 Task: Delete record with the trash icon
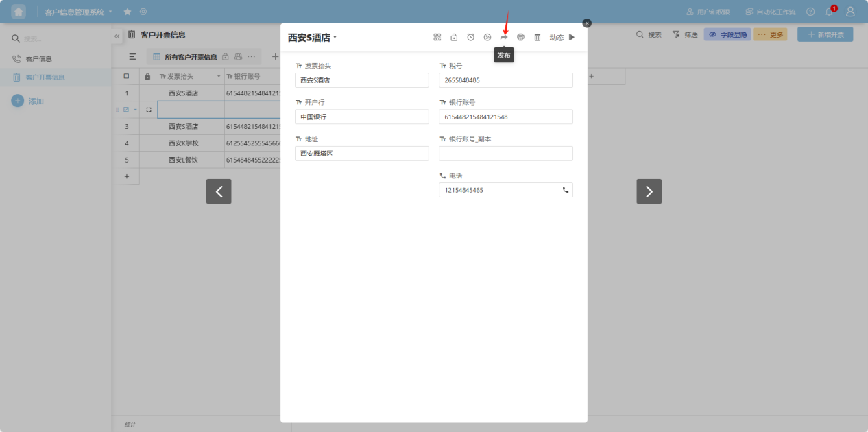tap(538, 37)
